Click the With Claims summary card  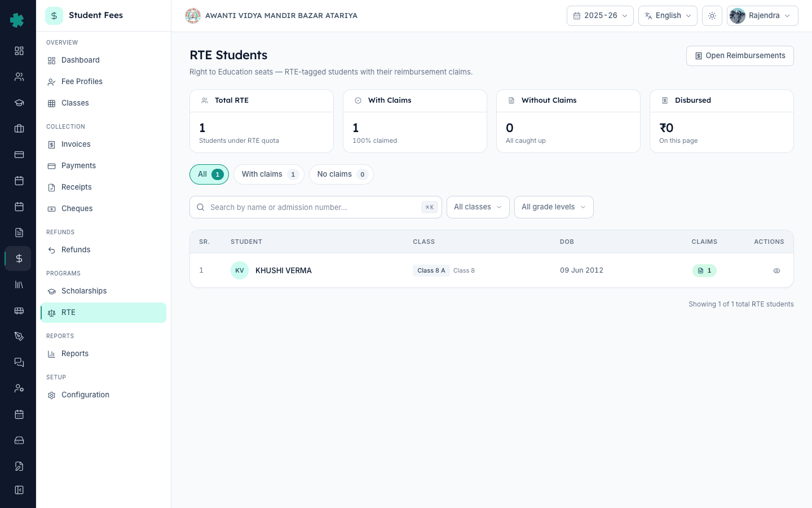[x=415, y=121]
